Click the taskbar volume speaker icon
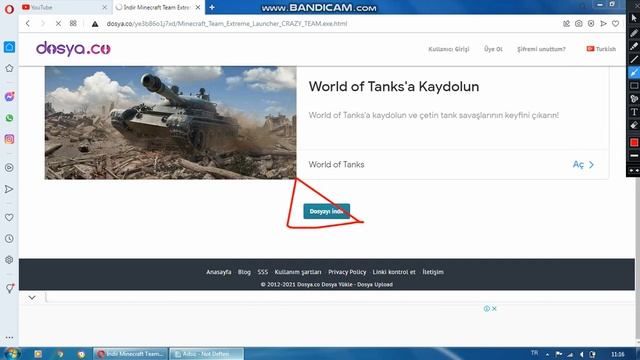 tap(582, 354)
